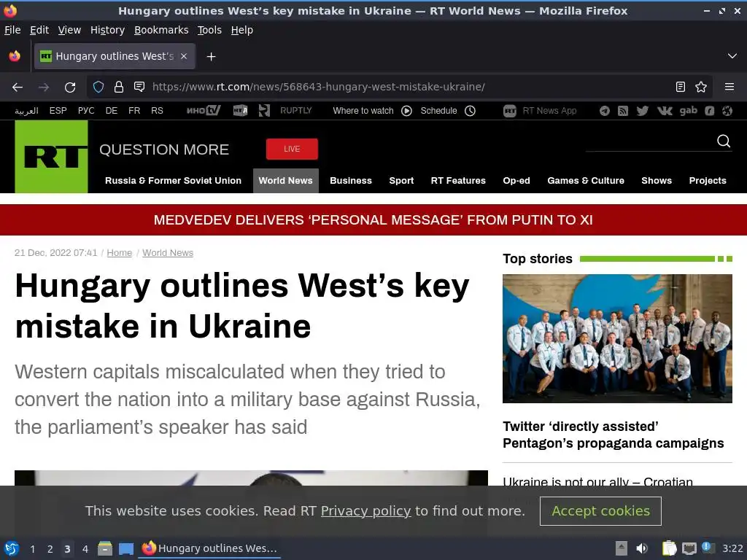Open the system volume icon in taskbar
The width and height of the screenshot is (747, 560).
click(x=642, y=548)
